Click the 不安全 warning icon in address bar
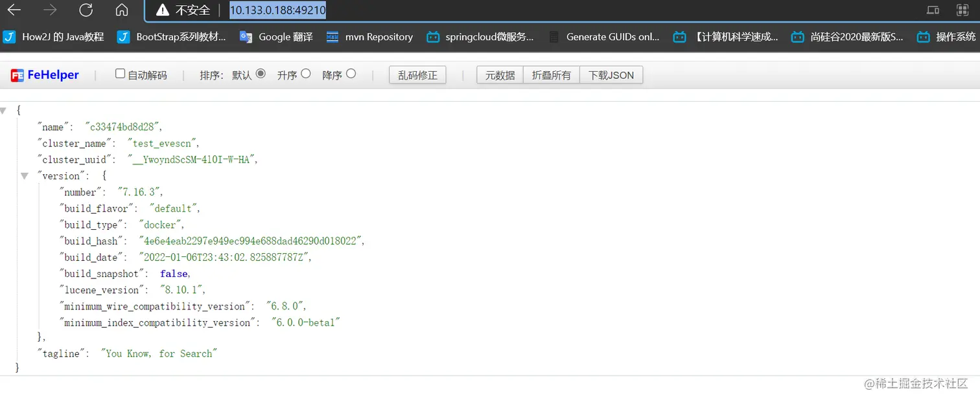Screen dimensions: 980x402 [x=161, y=10]
